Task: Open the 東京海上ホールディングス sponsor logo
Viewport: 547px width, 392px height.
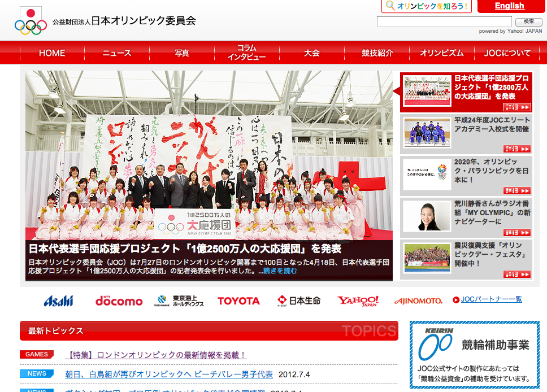Action: (x=180, y=300)
